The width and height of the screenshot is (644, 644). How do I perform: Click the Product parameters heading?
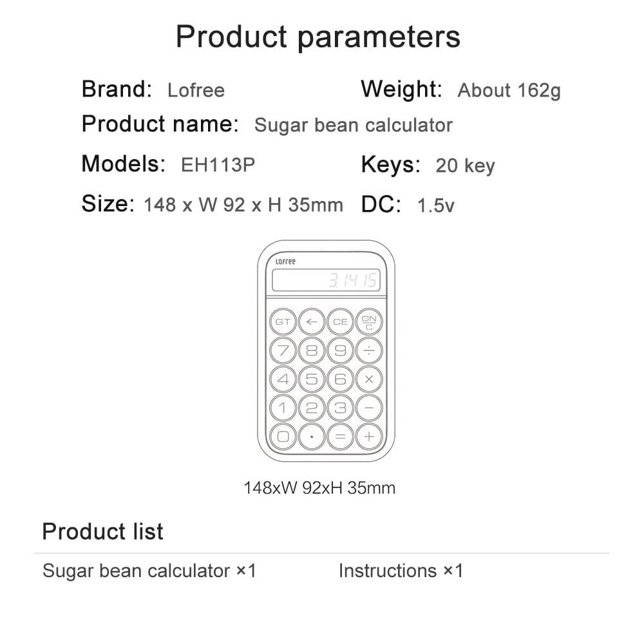pos(318,36)
